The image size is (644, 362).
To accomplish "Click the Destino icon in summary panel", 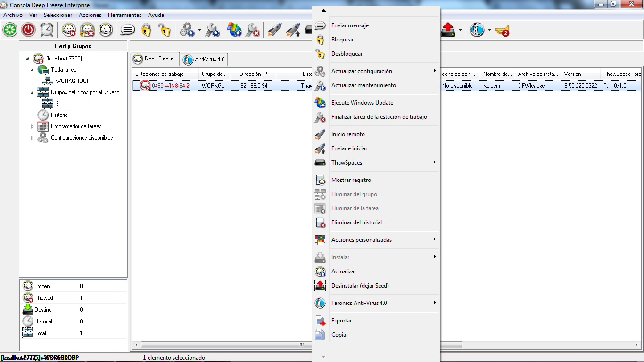I will click(x=28, y=309).
